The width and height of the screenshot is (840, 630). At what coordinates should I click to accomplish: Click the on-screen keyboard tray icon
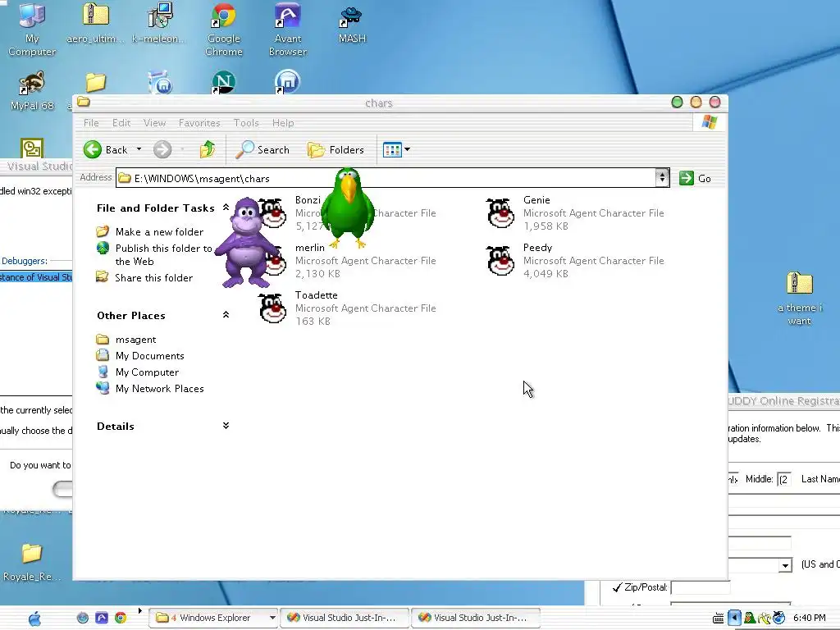pyautogui.click(x=719, y=619)
